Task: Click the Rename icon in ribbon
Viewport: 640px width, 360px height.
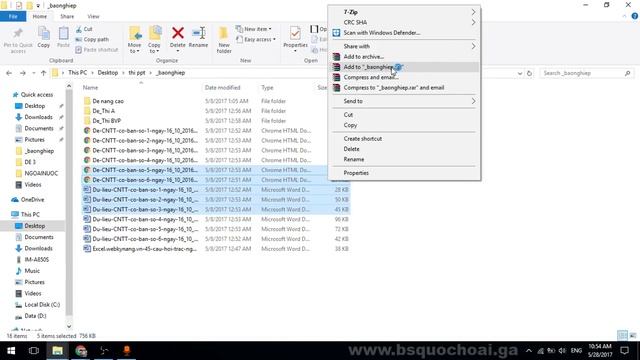Action: [x=198, y=38]
